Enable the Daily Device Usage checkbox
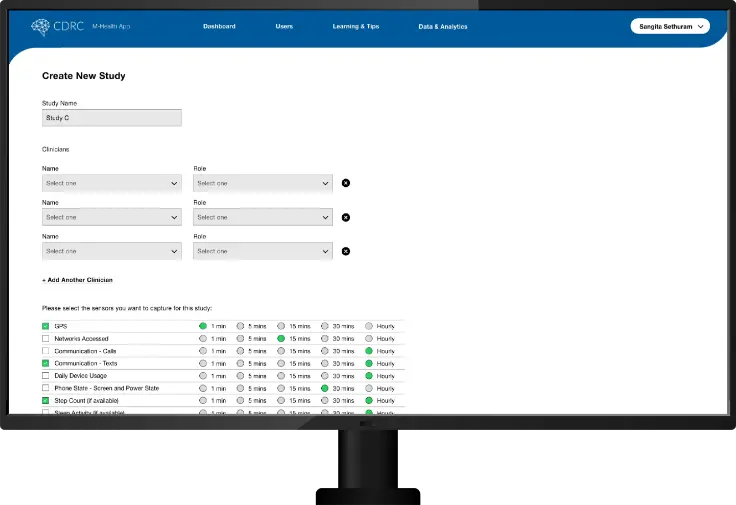 (45, 376)
